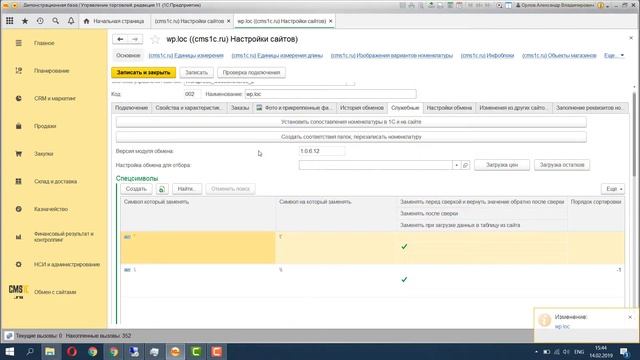Screen dimensions: 640x360
Task: Open selected exchange setting icon button
Action: [x=465, y=165]
